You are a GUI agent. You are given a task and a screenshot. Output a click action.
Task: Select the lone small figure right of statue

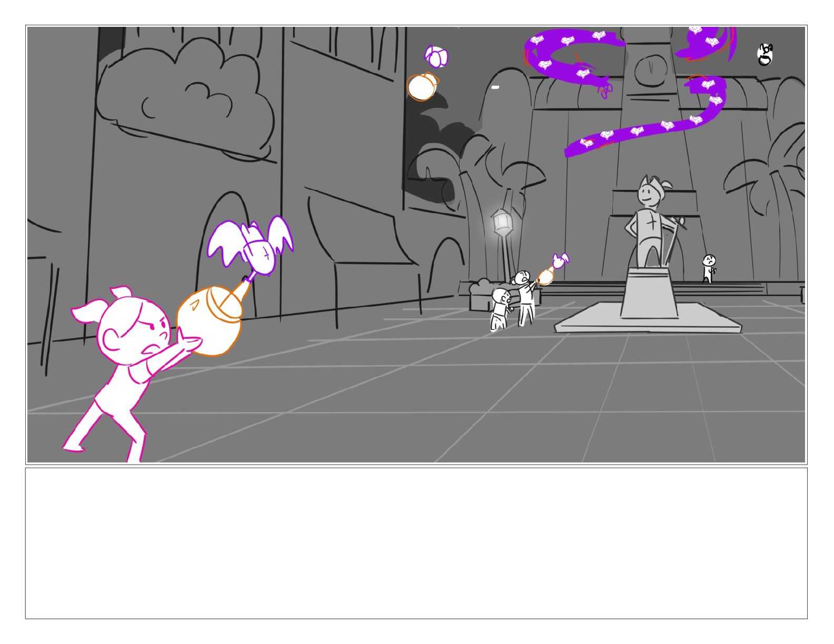pos(709,269)
